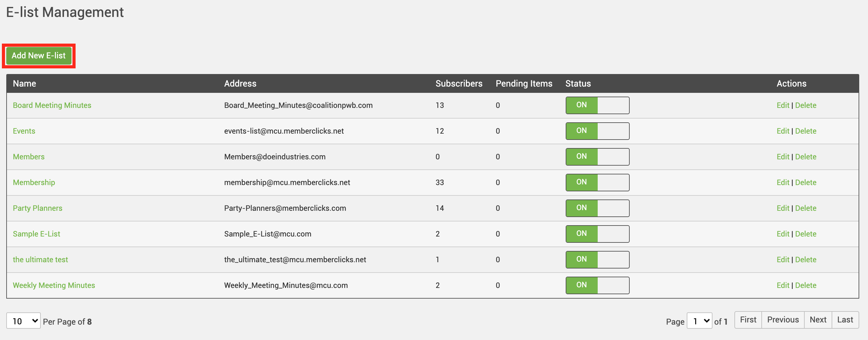Toggle status switch for Membership list

pos(597,182)
